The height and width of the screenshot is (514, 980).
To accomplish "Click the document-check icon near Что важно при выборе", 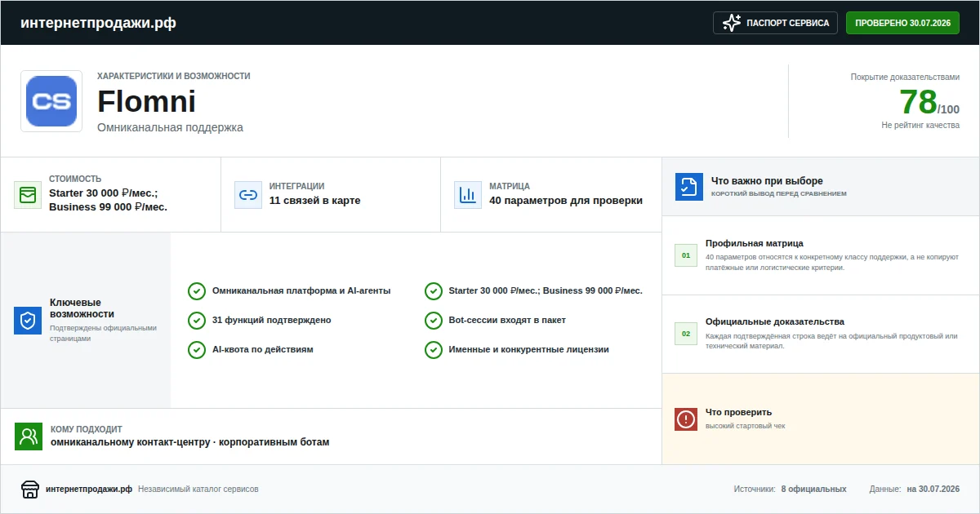I will (689, 187).
